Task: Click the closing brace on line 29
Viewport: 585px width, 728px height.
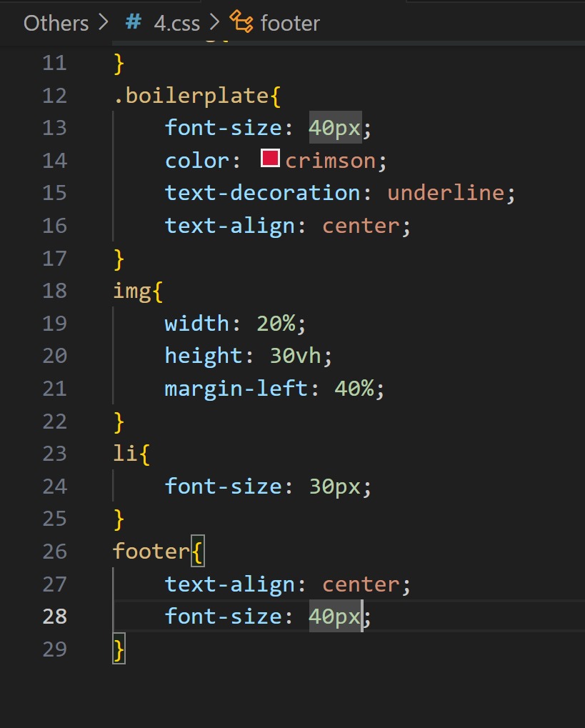Action: pyautogui.click(x=119, y=649)
